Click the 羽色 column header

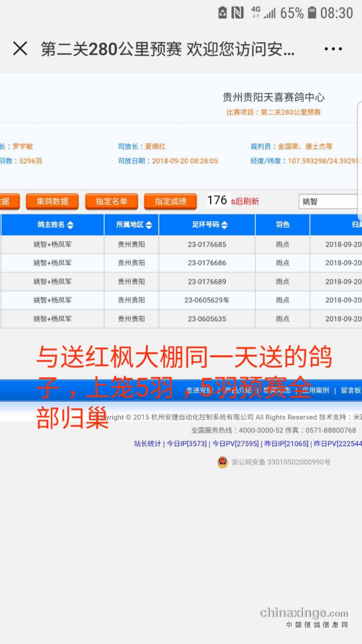pyautogui.click(x=283, y=225)
